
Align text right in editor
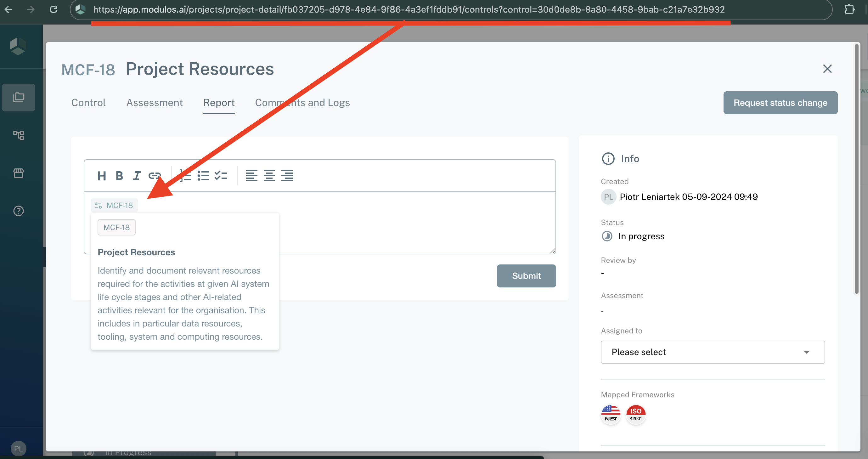click(x=287, y=176)
